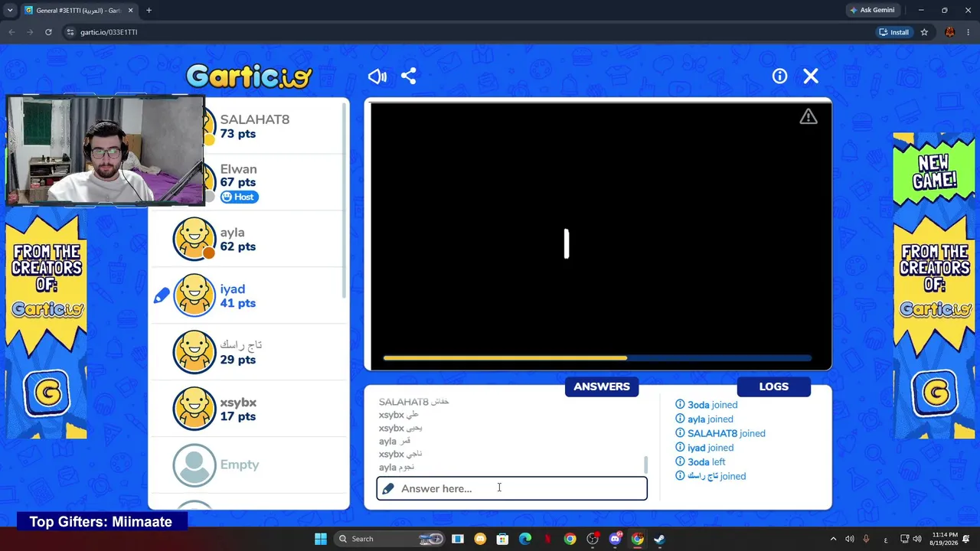
Task: Click the right banner's G app icon
Action: (x=935, y=394)
